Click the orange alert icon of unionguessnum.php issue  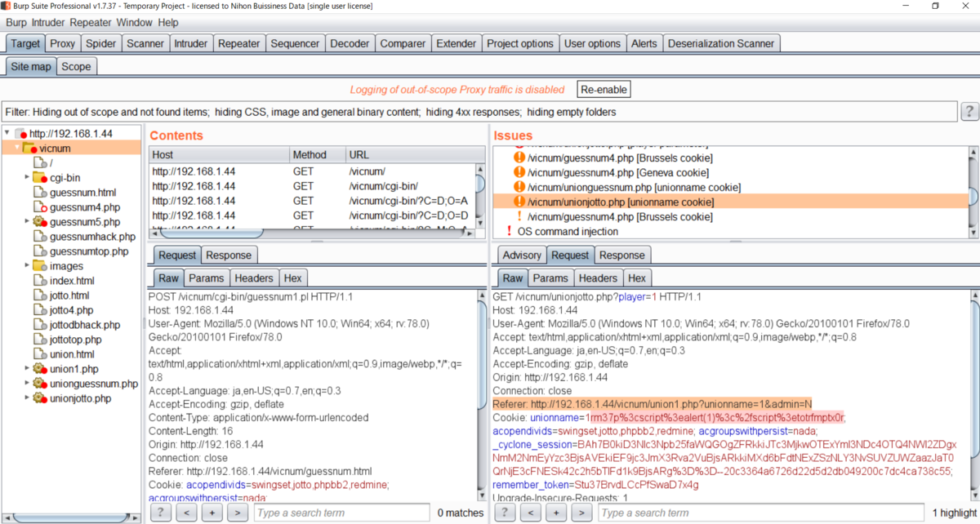click(x=519, y=187)
